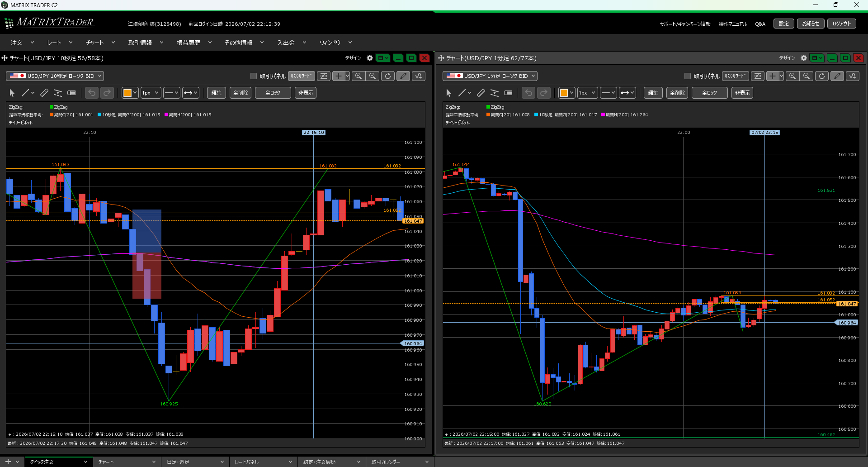Select the line drawing tool in the 1分足 chart
The image size is (868, 467).
coord(462,93)
